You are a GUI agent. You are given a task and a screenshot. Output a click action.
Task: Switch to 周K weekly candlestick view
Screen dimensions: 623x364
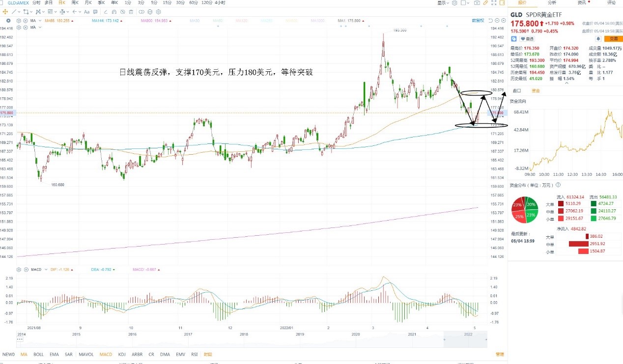pyautogui.click(x=75, y=2)
